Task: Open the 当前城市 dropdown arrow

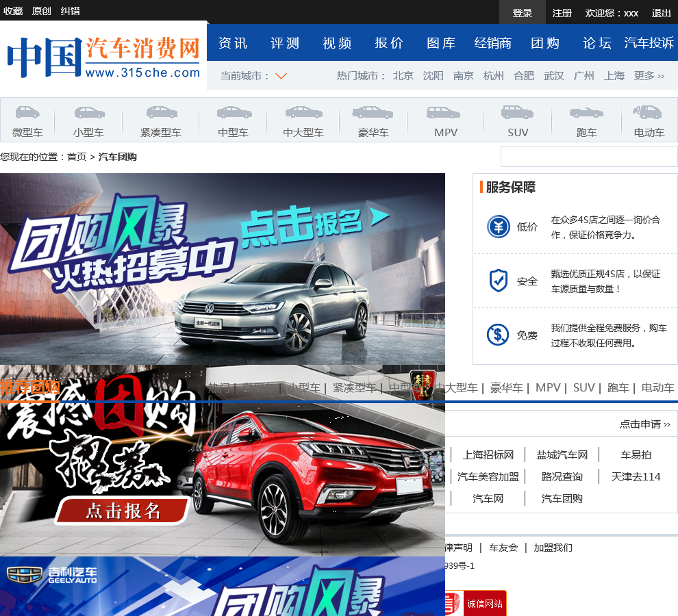Action: [281, 76]
